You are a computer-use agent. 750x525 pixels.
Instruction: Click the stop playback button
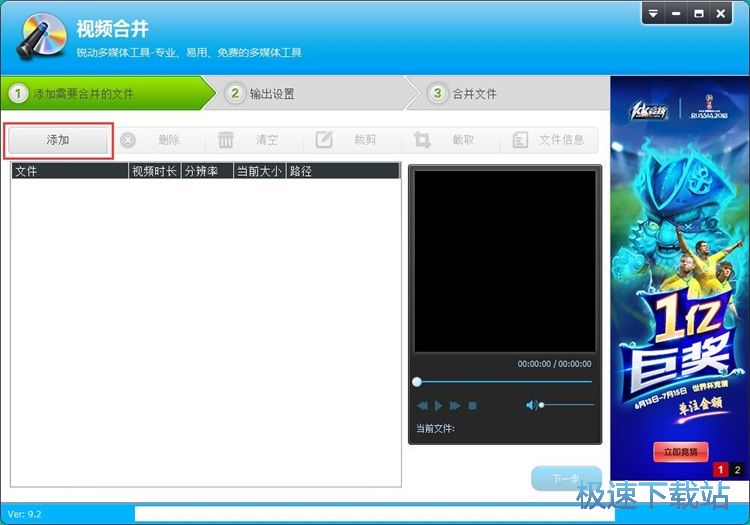coord(473,406)
